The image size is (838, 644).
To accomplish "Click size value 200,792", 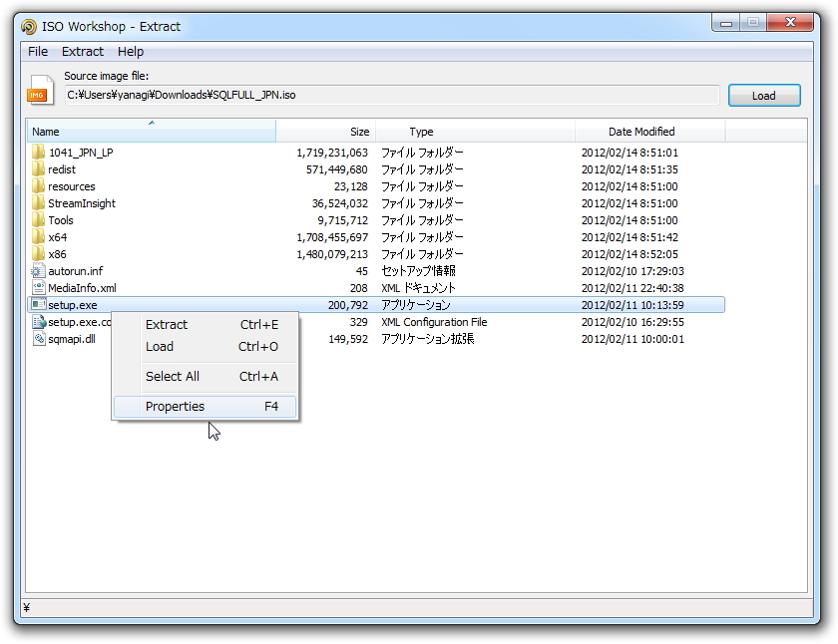I will [348, 305].
